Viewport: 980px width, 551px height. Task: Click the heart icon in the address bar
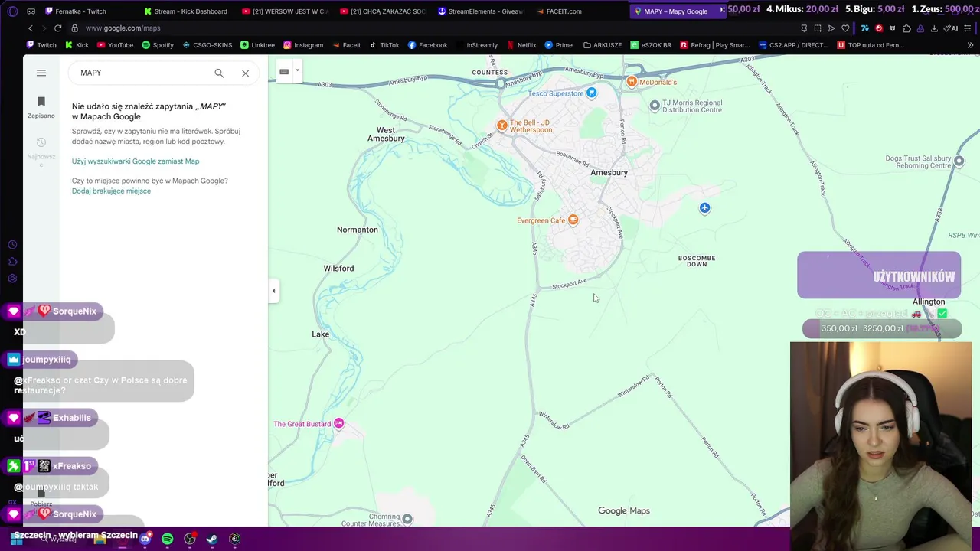coord(845,28)
